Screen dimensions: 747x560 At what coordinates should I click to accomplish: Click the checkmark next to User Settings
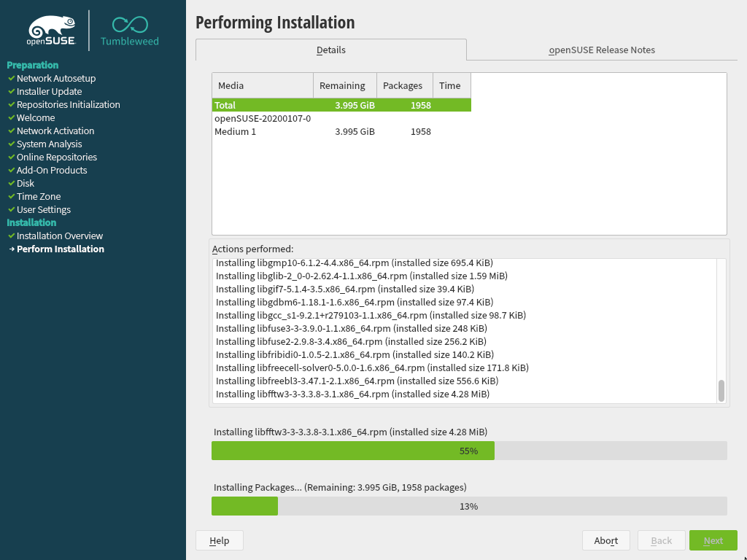point(11,209)
